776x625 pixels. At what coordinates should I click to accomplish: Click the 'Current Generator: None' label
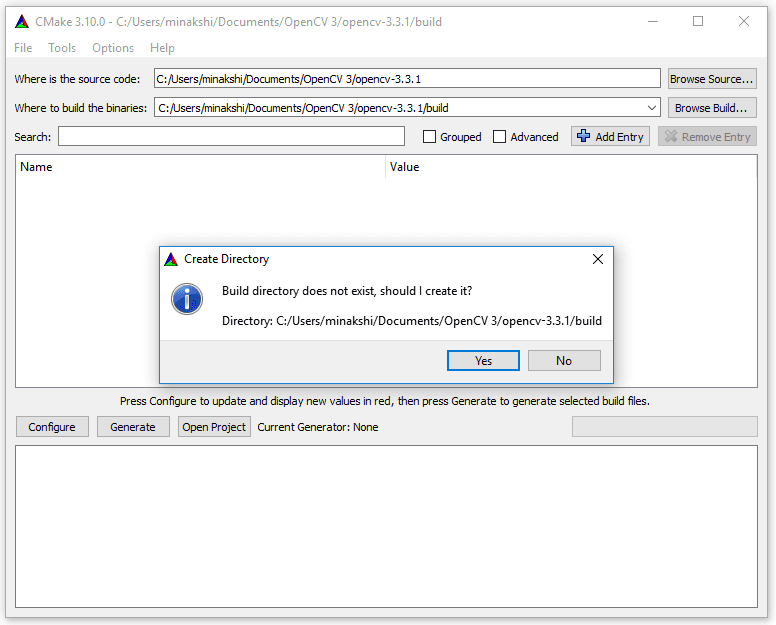tap(318, 427)
